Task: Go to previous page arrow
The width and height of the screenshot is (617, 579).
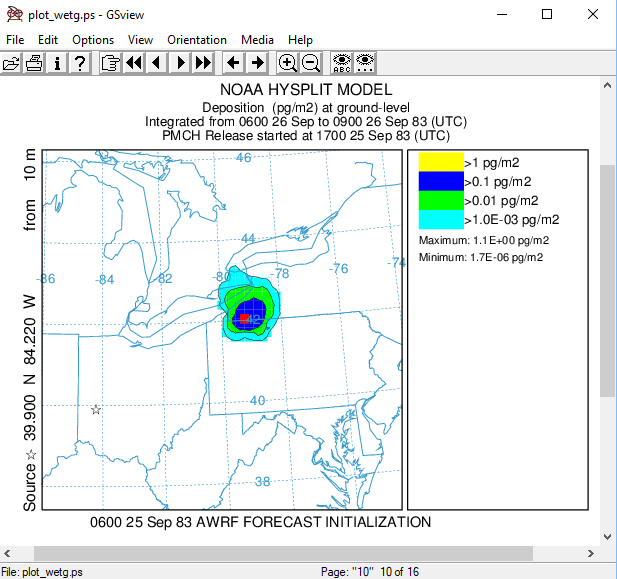Action: point(156,63)
